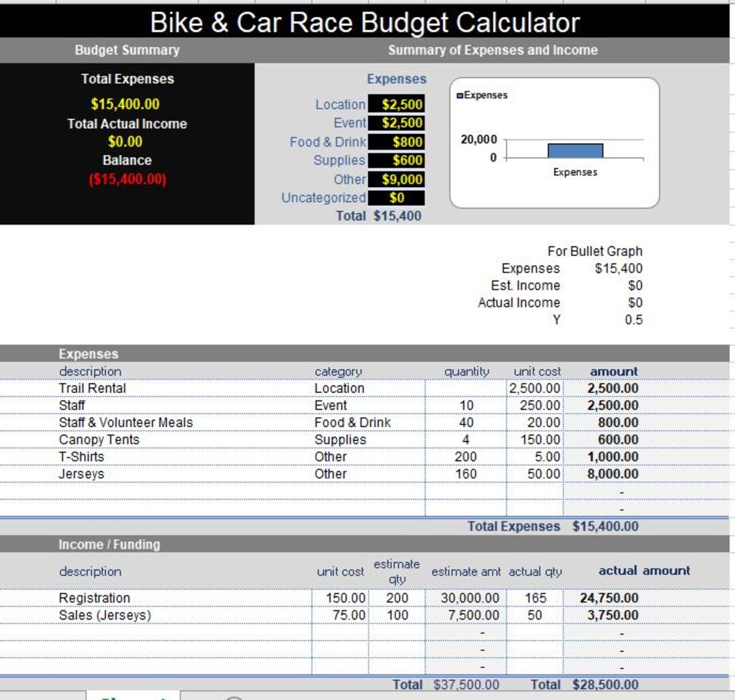The width and height of the screenshot is (735, 700).
Task: Open the Sheet tab at the bottom
Action: coord(133,696)
